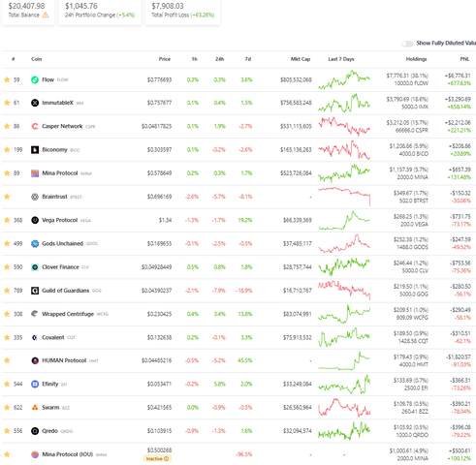Screen dimensions: 476x465
Task: Open Braintrust's 7-day sparkline chart
Action: 344,197
